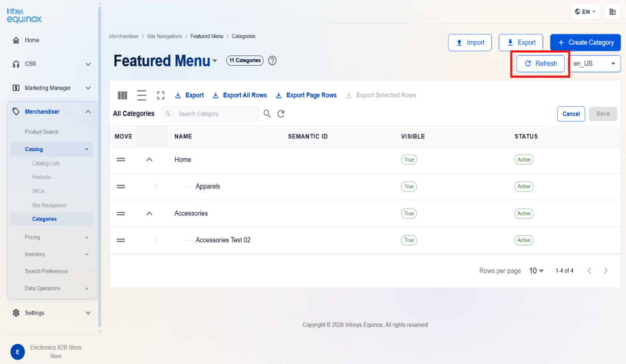The width and height of the screenshot is (626, 364).
Task: Open the column chooser icon
Action: point(123,95)
